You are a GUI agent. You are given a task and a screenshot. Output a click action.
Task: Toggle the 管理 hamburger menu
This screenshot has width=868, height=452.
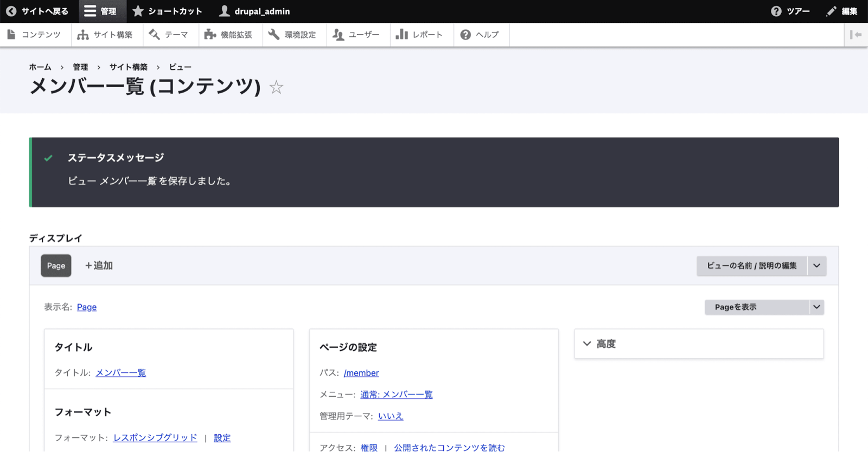[x=103, y=11]
